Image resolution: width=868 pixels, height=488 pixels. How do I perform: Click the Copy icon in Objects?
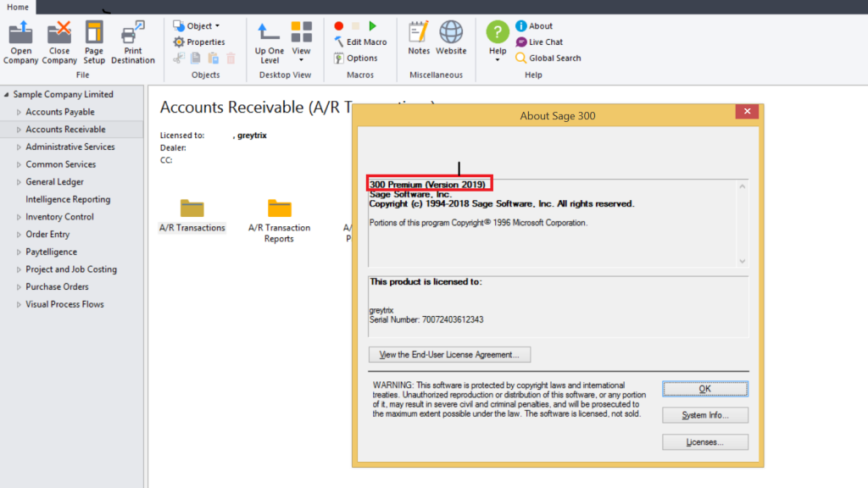pos(196,58)
